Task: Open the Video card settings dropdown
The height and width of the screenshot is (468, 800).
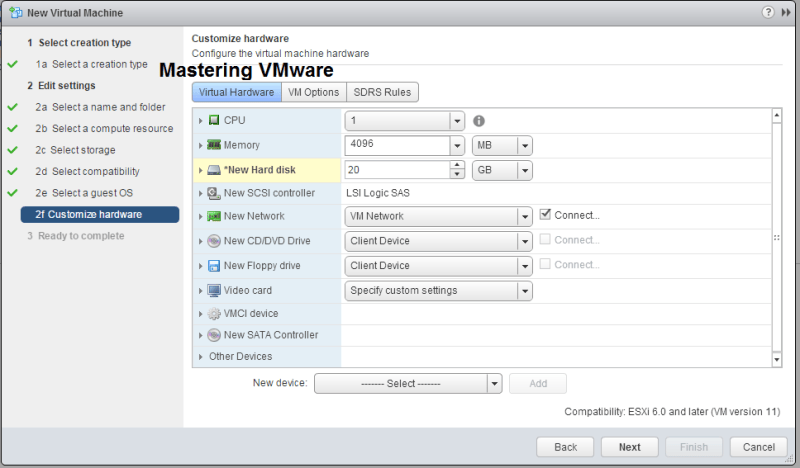Action: pos(438,291)
